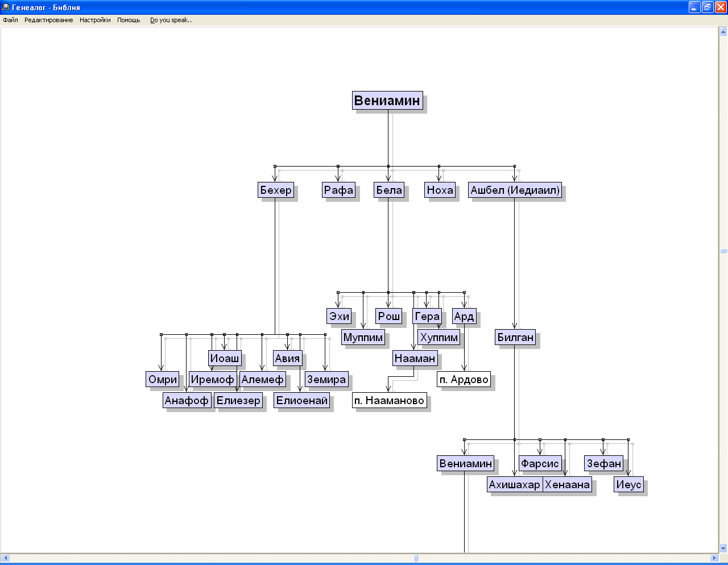Viewport: 728px width, 565px height.
Task: Select the Елиоенай node
Action: tap(302, 400)
